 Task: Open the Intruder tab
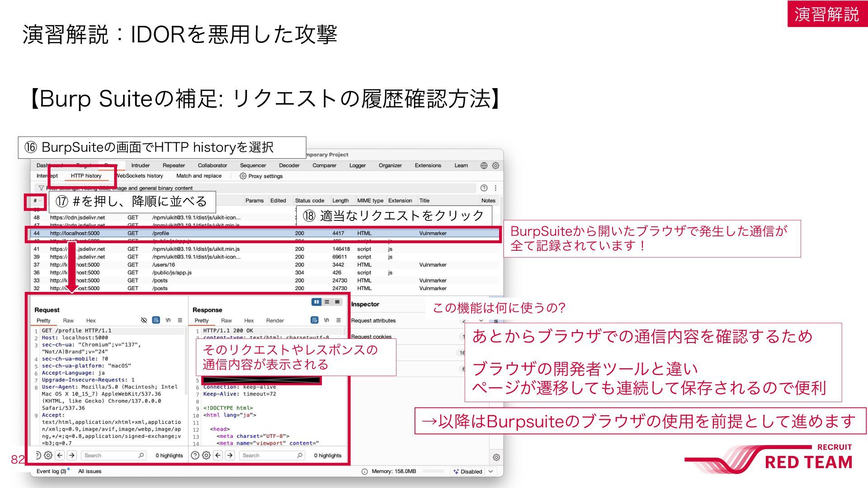click(140, 166)
